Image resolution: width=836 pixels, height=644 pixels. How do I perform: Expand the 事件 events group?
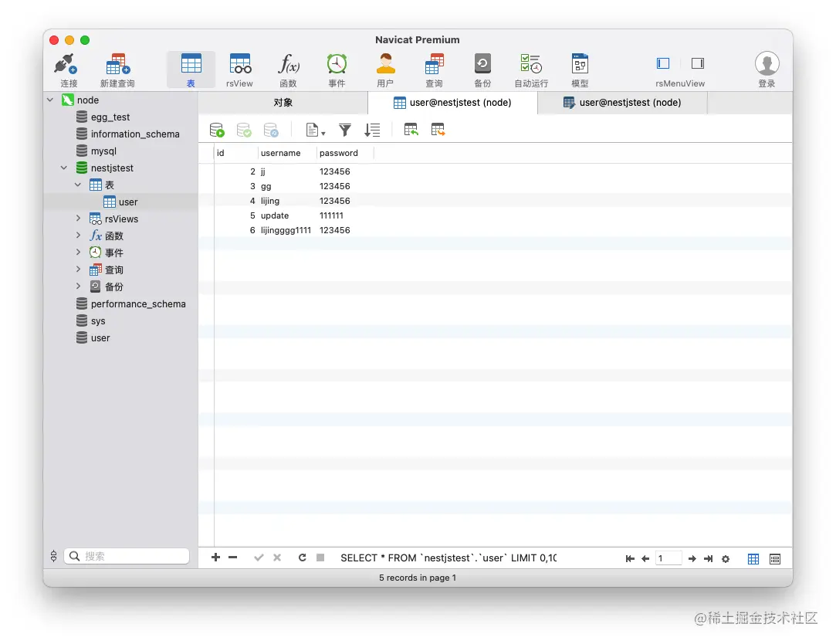click(79, 253)
